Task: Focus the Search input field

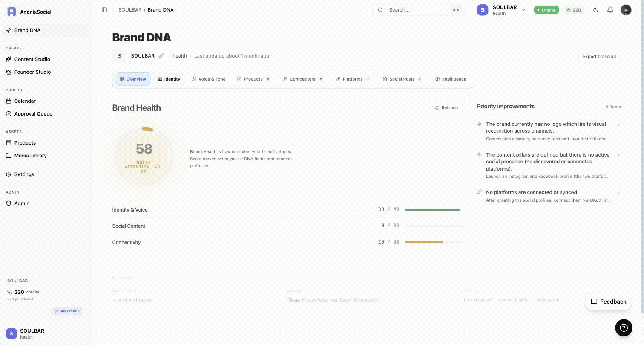Action: tap(418, 10)
